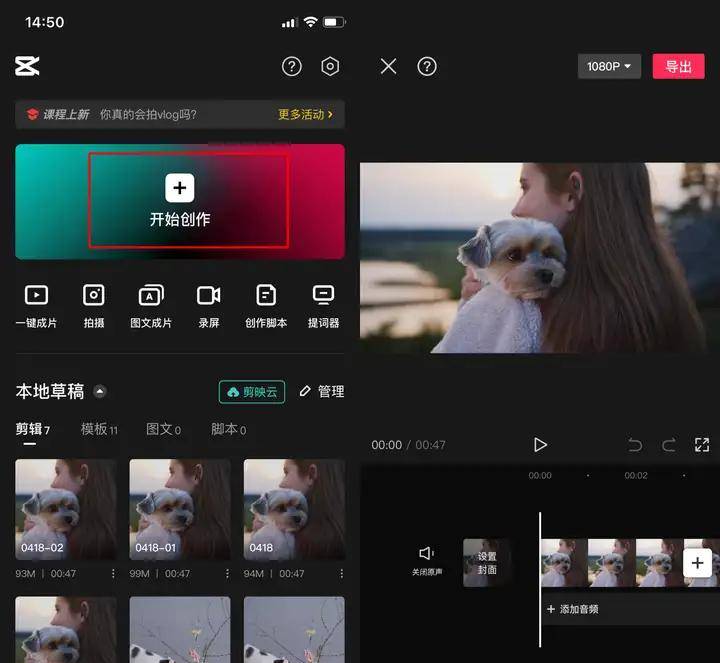The image size is (720, 663).
Task: Switch to 脚本 tab
Action: (x=229, y=430)
